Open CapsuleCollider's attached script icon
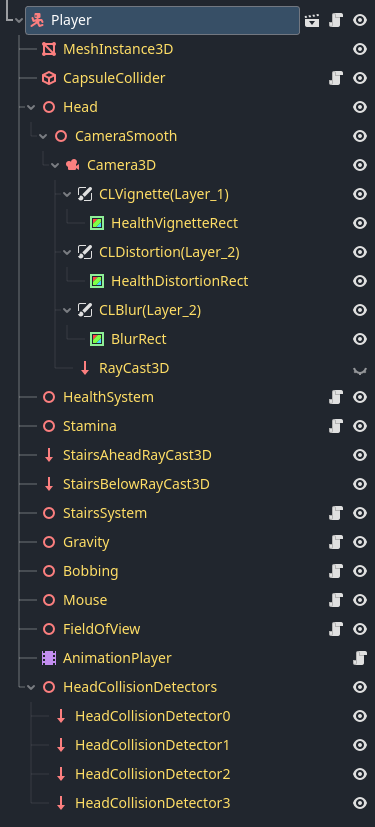This screenshot has width=375, height=827. click(x=336, y=79)
